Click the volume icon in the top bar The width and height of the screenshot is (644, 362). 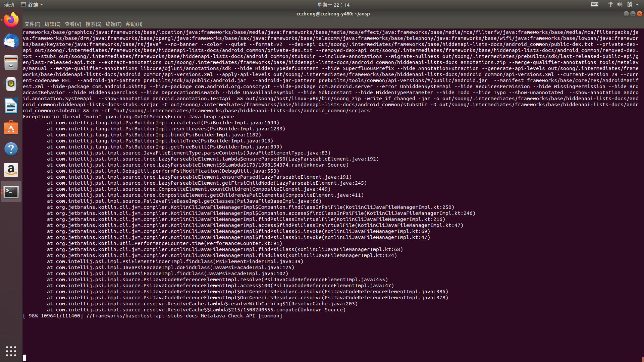tap(620, 5)
